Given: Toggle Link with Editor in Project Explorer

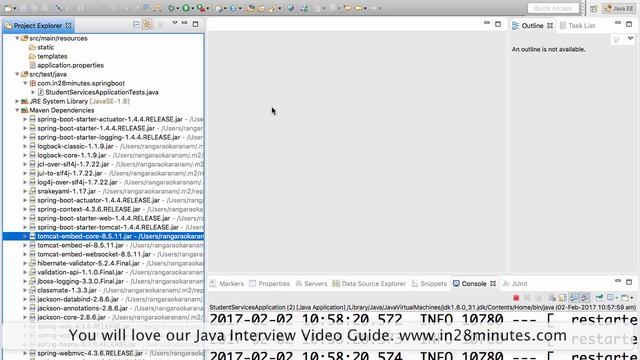Looking at the screenshot, I should (x=147, y=25).
